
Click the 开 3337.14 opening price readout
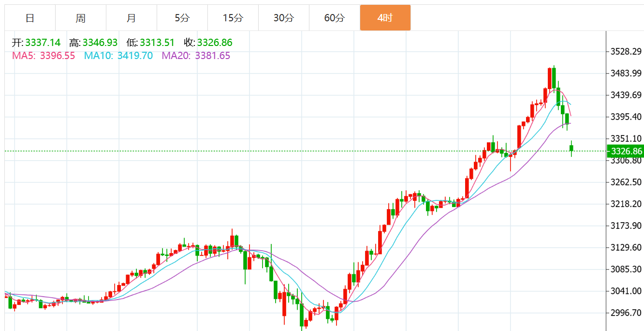pos(36,43)
